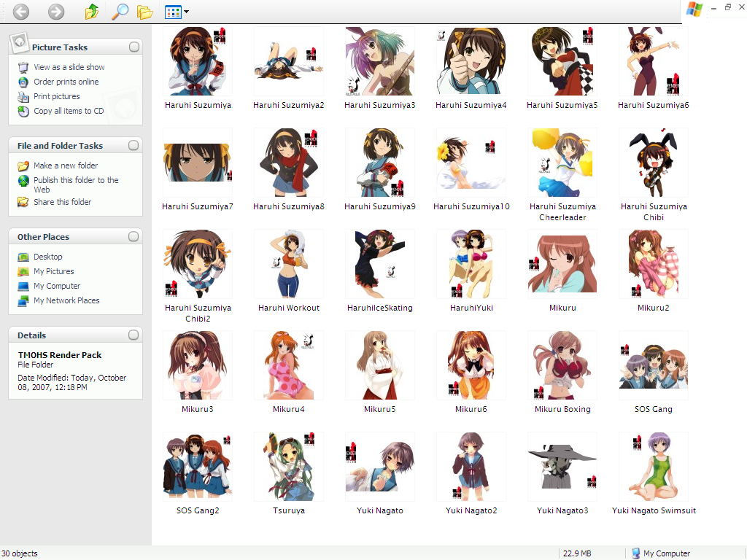The image size is (747, 560).
Task: Click the Forward arrow toolbar button
Action: tap(56, 12)
